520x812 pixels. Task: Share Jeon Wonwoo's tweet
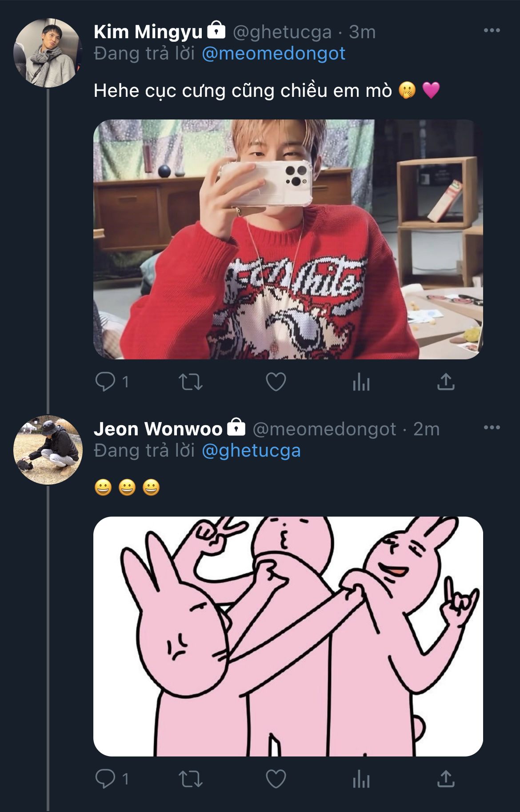tap(446, 779)
